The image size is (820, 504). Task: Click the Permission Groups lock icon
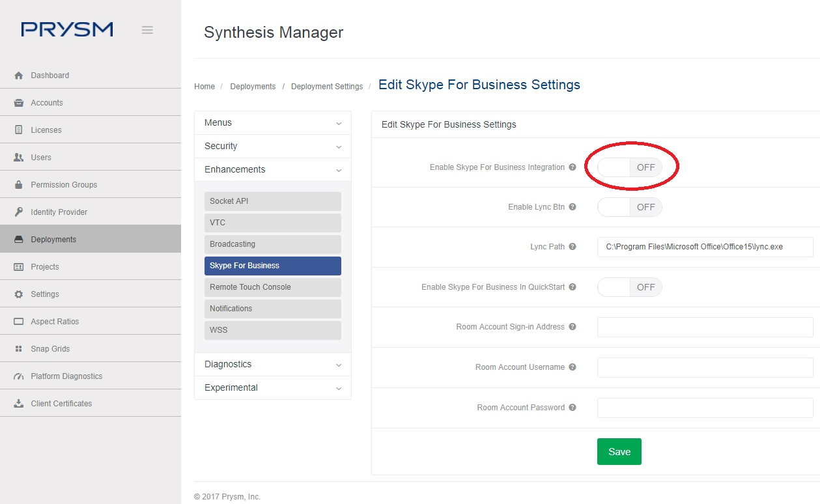tap(19, 185)
